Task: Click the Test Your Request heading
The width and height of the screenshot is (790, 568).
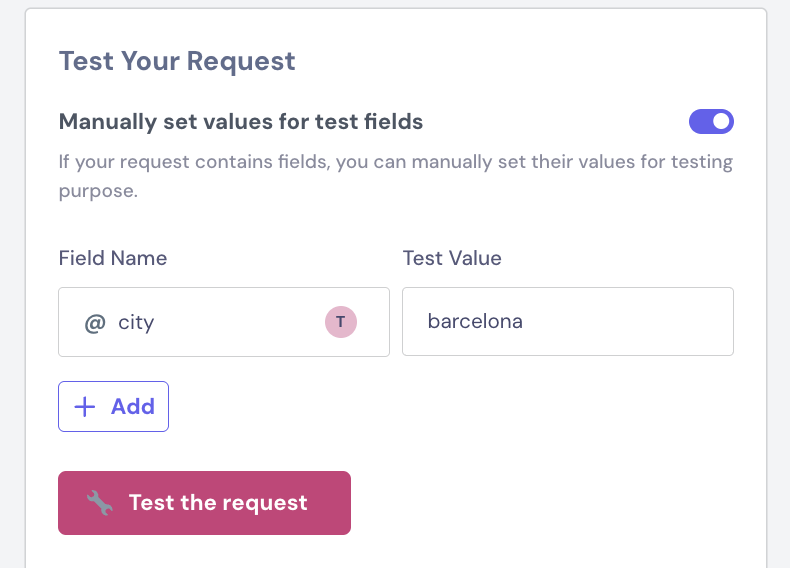Action: tap(177, 61)
